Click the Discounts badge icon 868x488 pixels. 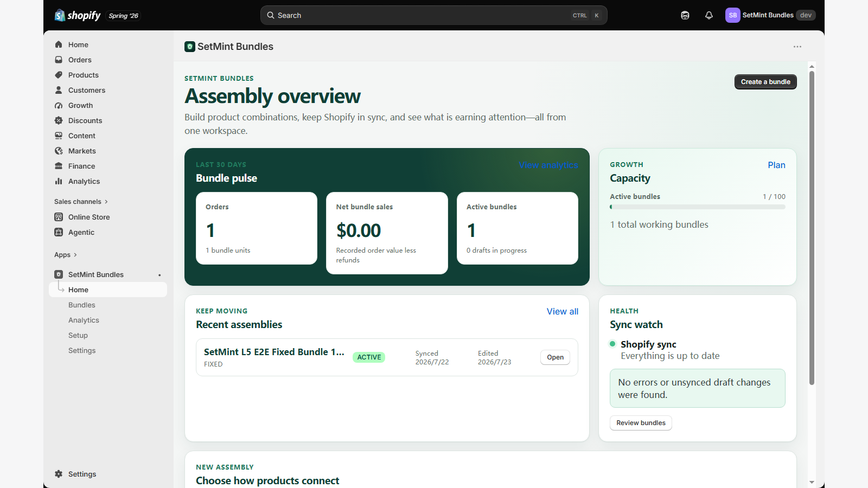click(59, 120)
